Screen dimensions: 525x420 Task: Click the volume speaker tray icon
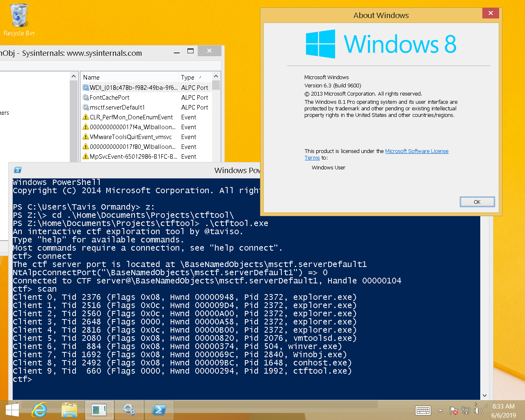478,411
